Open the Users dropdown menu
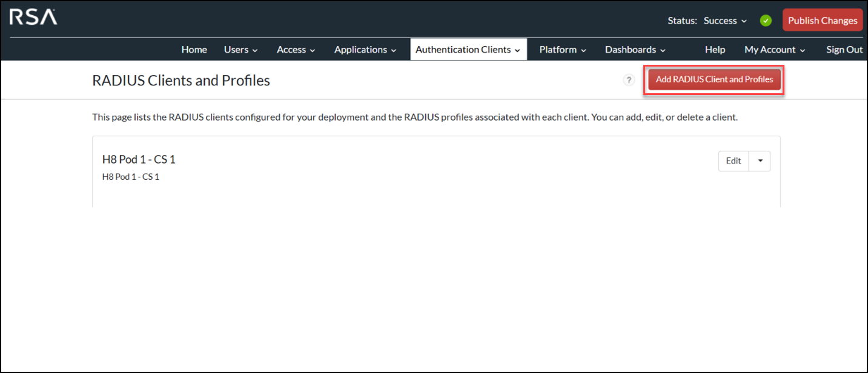This screenshot has height=373, width=868. click(x=240, y=49)
